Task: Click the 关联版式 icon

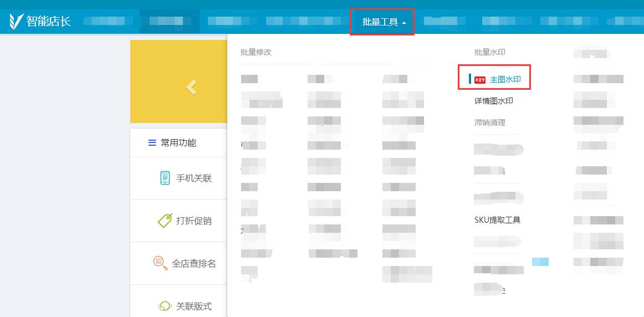Action: point(165,306)
